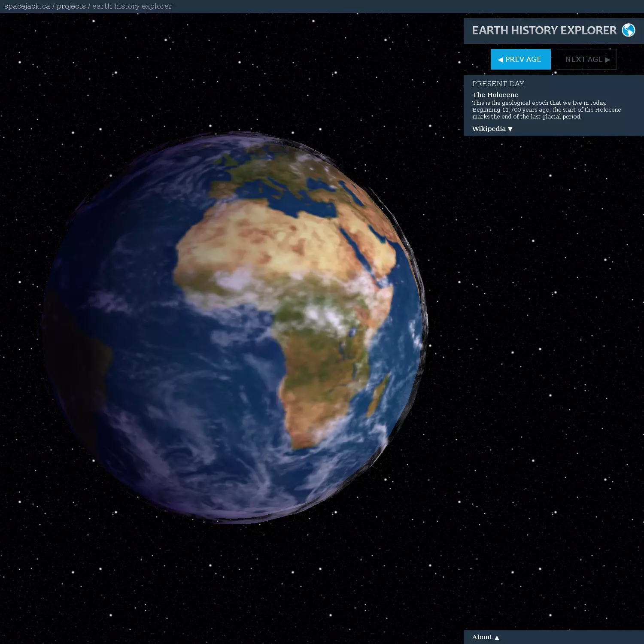Open the projects breadcrumb link
The width and height of the screenshot is (644, 644).
tap(71, 6)
